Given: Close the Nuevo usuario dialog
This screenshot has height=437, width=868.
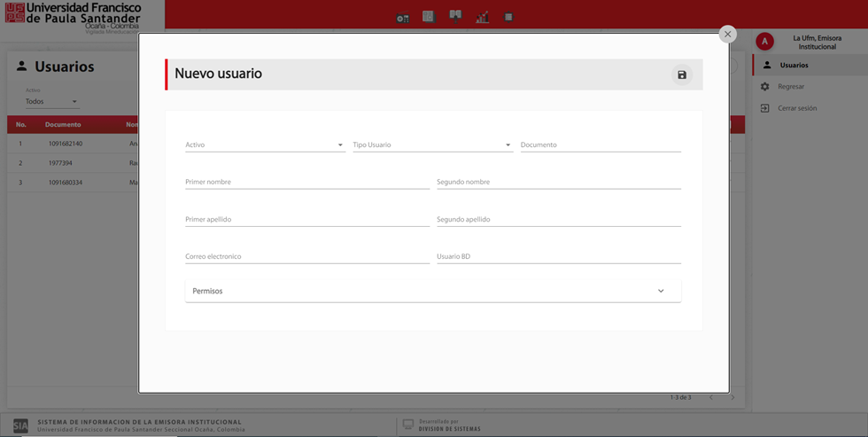Looking at the screenshot, I should tap(727, 35).
